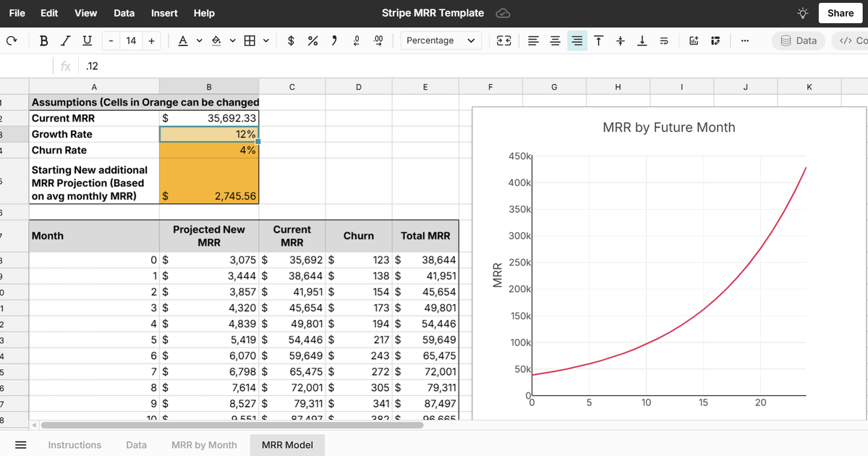The image size is (868, 456).
Task: Click the Data pill button
Action: point(799,41)
